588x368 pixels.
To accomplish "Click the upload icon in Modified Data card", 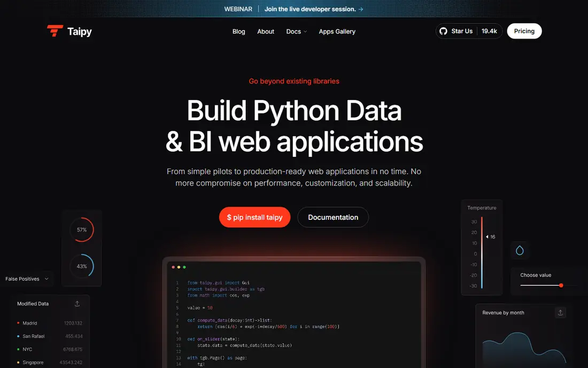I will tap(78, 304).
